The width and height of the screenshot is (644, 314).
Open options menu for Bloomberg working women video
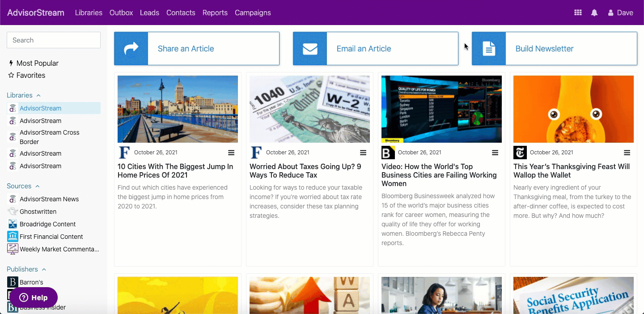(495, 153)
